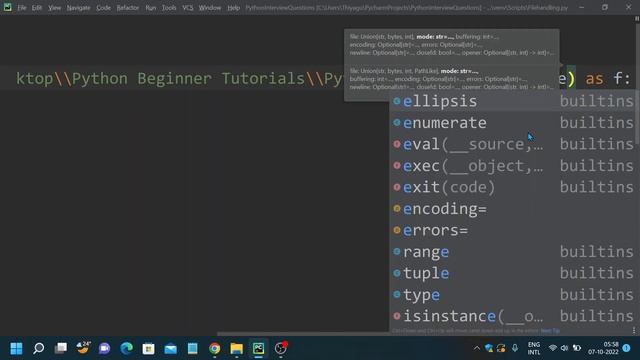Open the Code menu

[103, 8]
